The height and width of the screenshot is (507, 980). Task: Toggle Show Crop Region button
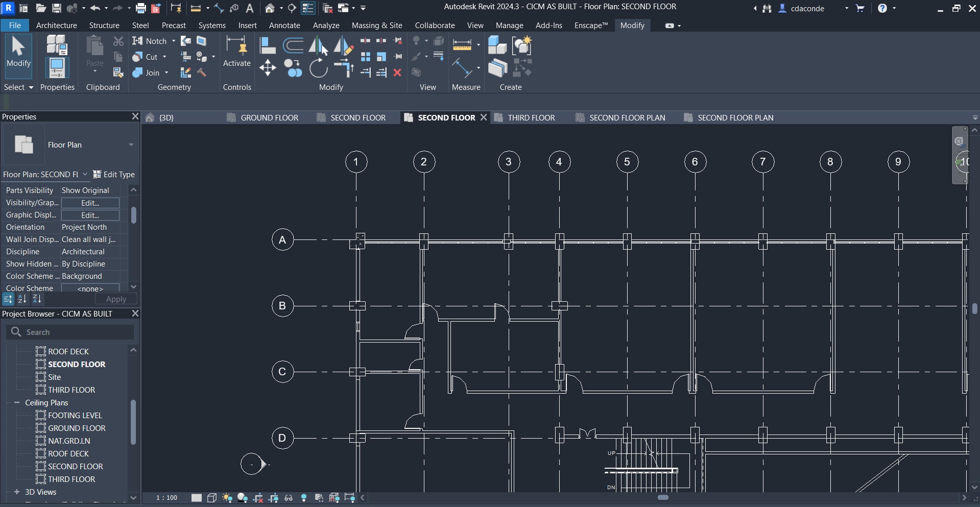[274, 498]
